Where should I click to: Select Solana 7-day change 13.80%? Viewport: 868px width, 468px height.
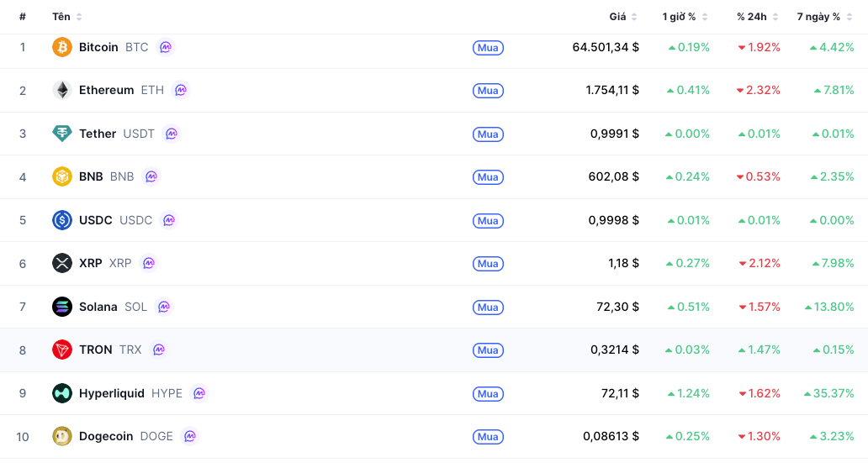[x=829, y=307]
